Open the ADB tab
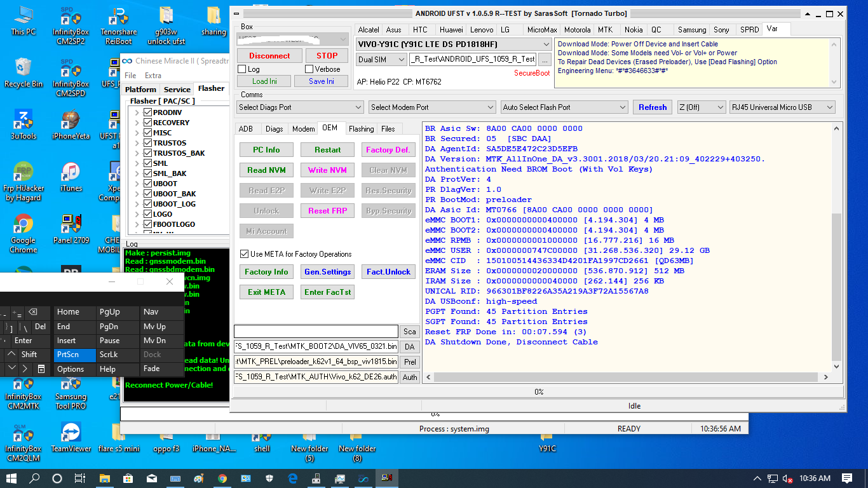 [246, 129]
